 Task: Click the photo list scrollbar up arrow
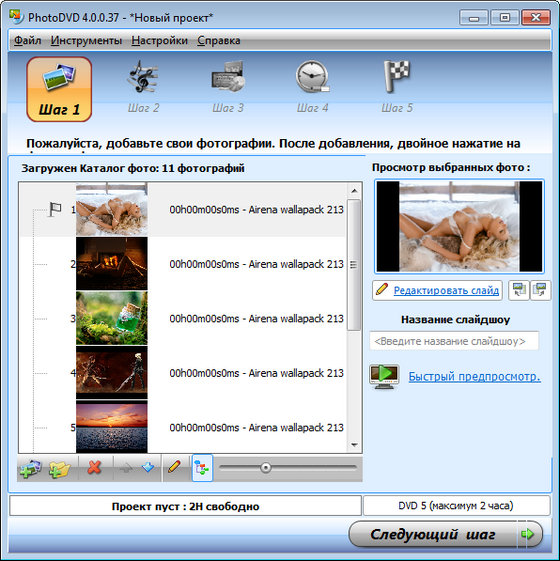(x=354, y=191)
